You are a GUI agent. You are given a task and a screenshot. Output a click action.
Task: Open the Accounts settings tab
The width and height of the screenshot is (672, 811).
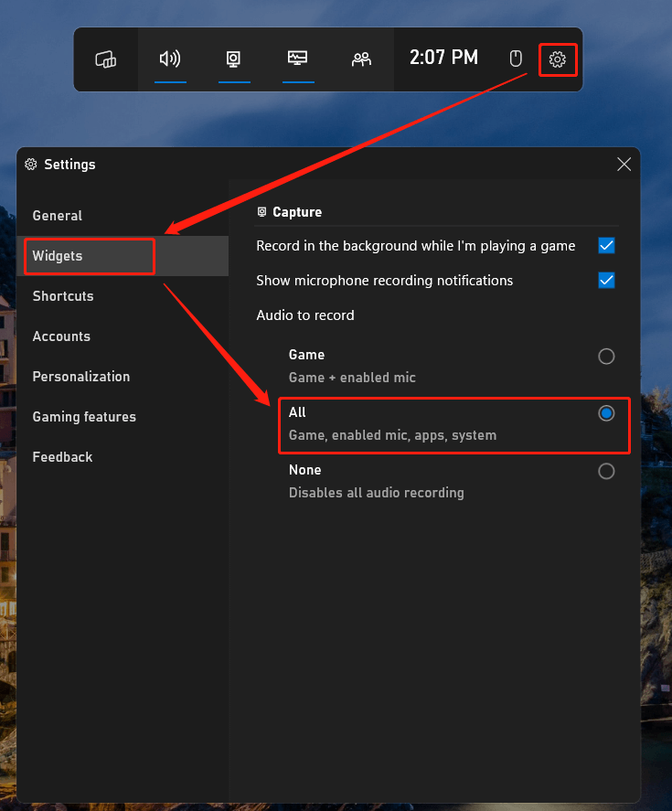tap(123, 336)
